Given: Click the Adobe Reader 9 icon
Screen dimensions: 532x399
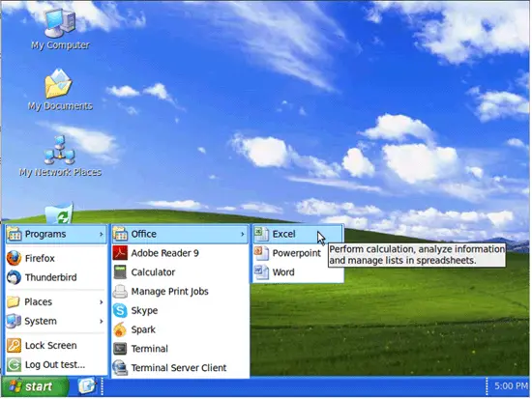Looking at the screenshot, I should pos(120,253).
